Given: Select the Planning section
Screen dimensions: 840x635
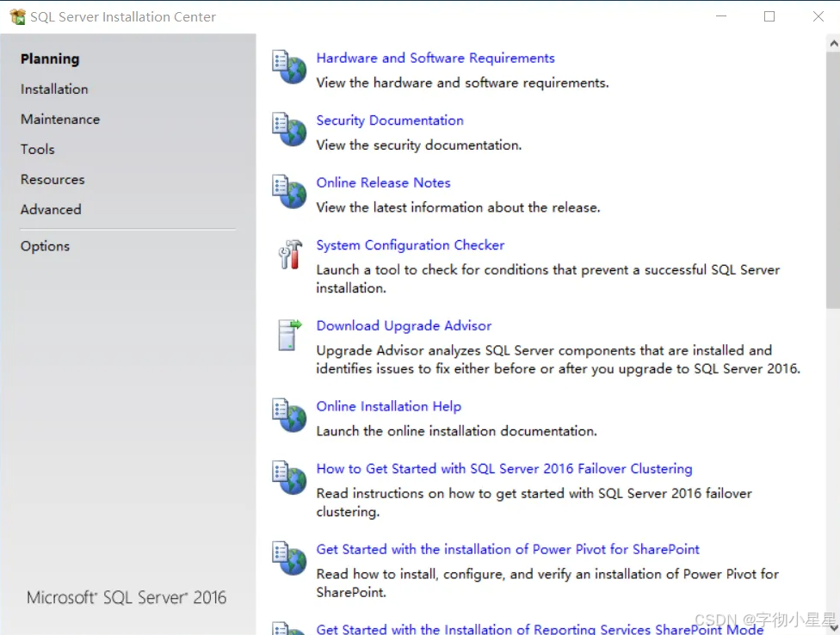Looking at the screenshot, I should click(x=50, y=59).
